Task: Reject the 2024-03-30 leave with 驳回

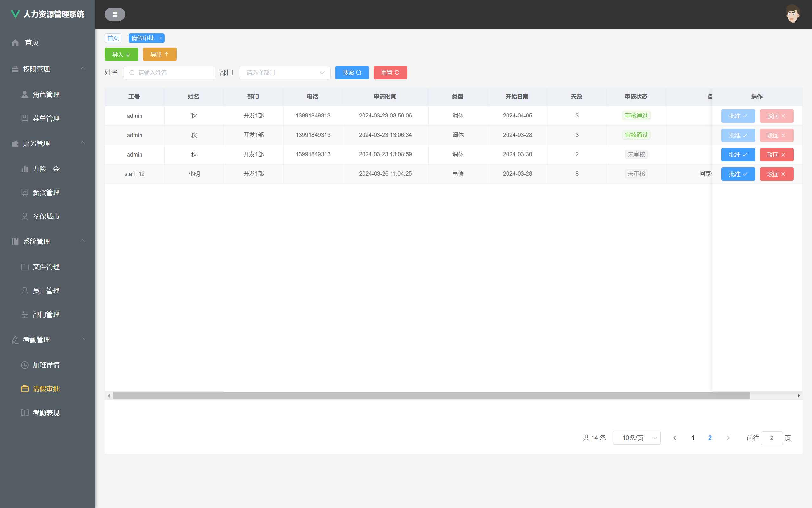Action: pos(776,155)
